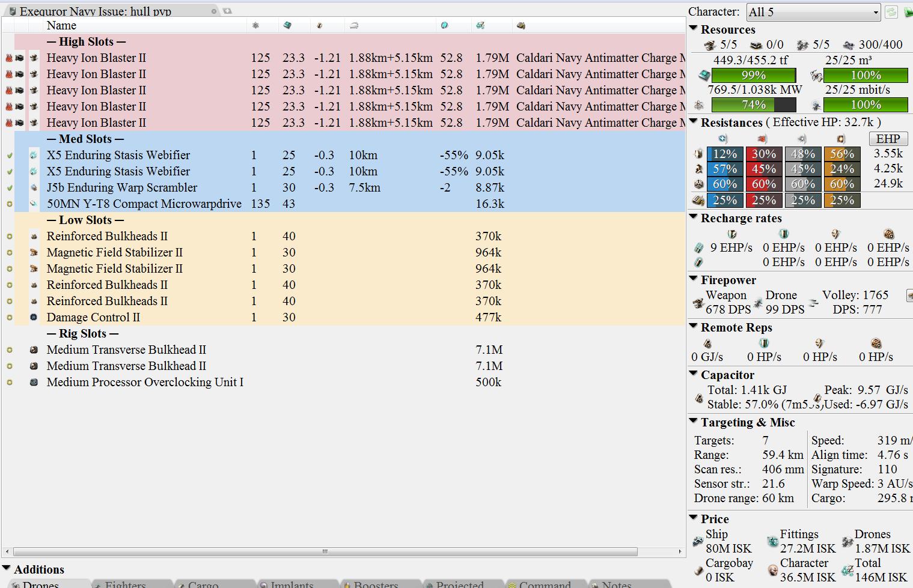Toggle the state of 50MN Y-T8 Compact Microwarpdrive
The width and height of the screenshot is (913, 588).
tap(9, 204)
